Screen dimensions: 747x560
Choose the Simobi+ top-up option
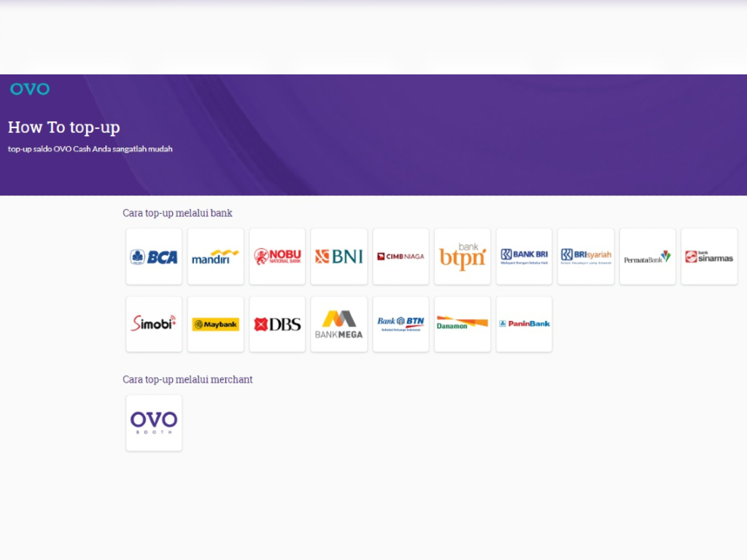click(x=154, y=324)
